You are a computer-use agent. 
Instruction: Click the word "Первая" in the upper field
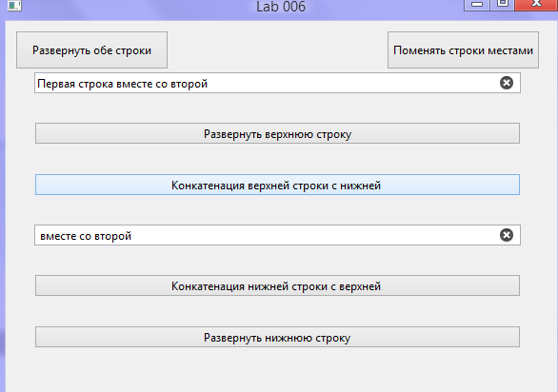[x=56, y=84]
